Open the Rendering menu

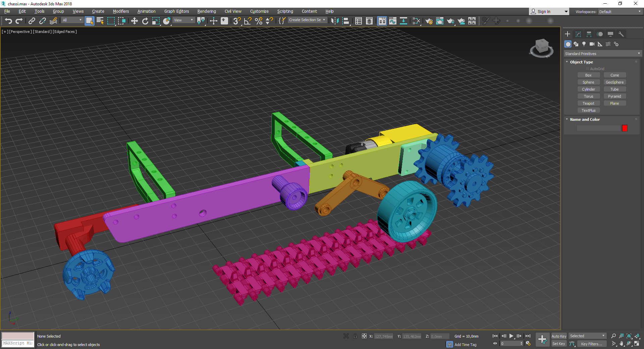click(x=206, y=11)
